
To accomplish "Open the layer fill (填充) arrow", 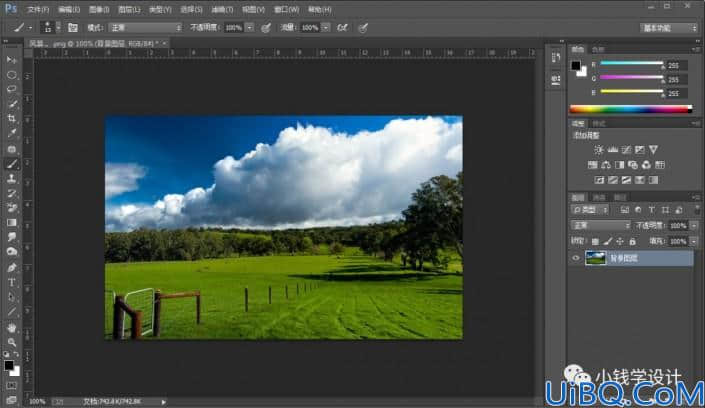I will (x=694, y=242).
